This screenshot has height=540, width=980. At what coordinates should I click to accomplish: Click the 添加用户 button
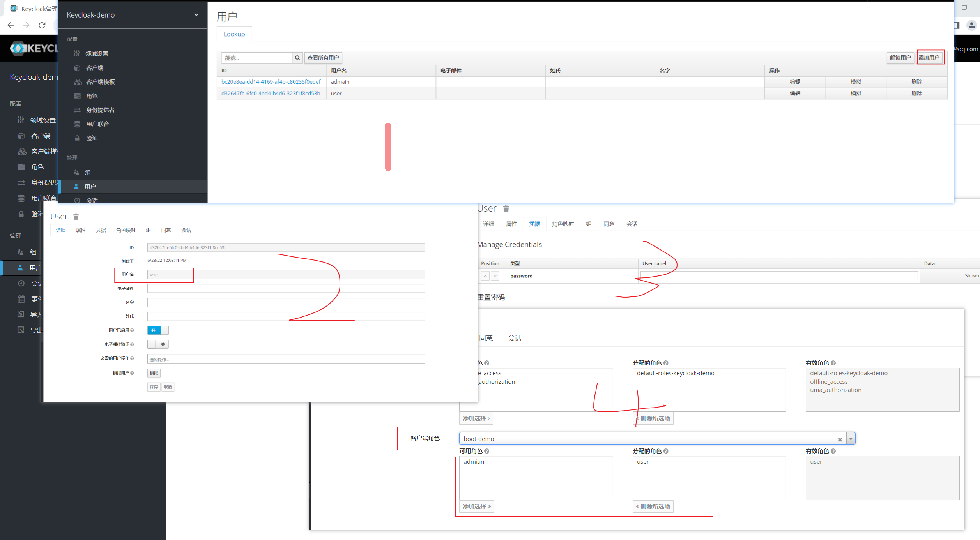pos(929,58)
